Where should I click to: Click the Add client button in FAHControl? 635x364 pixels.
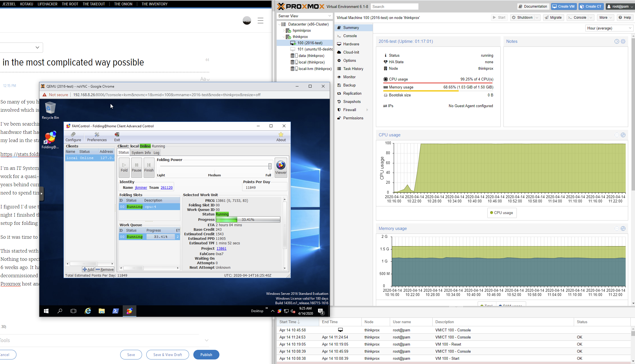88,270
